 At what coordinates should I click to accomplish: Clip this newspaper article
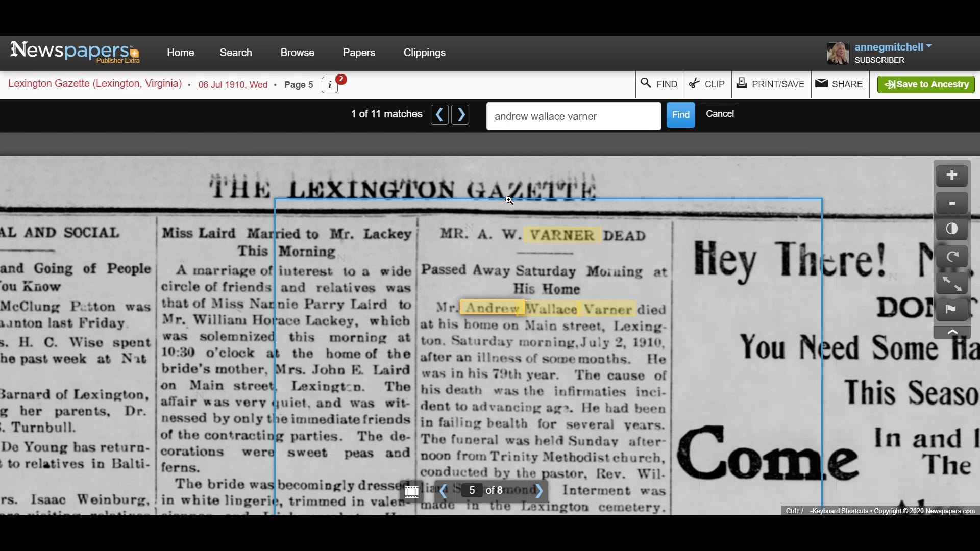pos(707,84)
